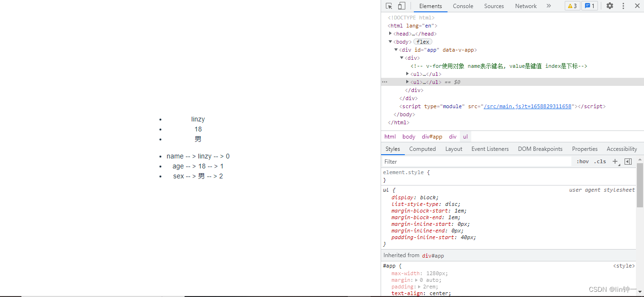Open the Computed styles tab
Image resolution: width=644 pixels, height=297 pixels.
tap(422, 149)
